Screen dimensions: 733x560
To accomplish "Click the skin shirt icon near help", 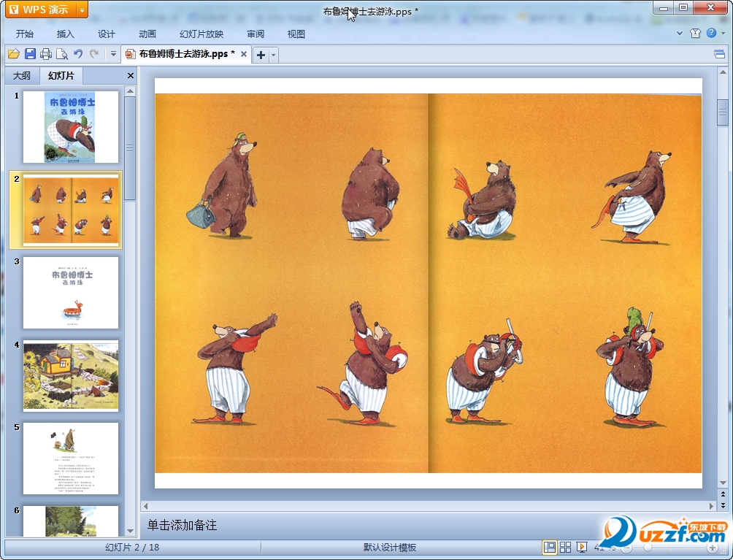I will pos(695,33).
